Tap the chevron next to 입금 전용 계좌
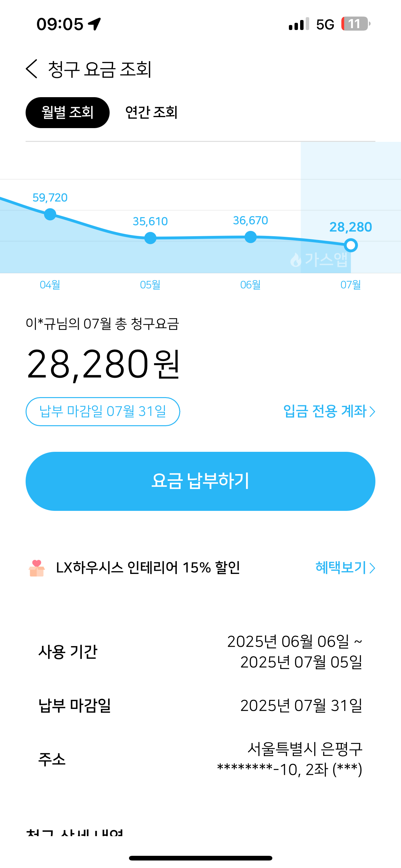Viewport: 401px width, 868px height. (372, 412)
